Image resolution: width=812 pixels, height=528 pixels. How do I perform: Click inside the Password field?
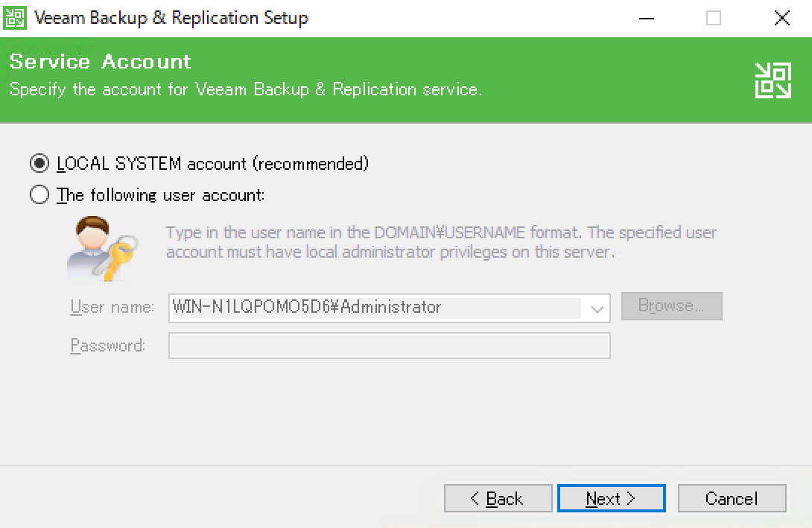coord(389,345)
